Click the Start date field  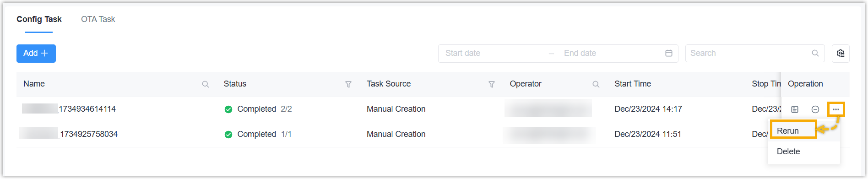tap(494, 54)
